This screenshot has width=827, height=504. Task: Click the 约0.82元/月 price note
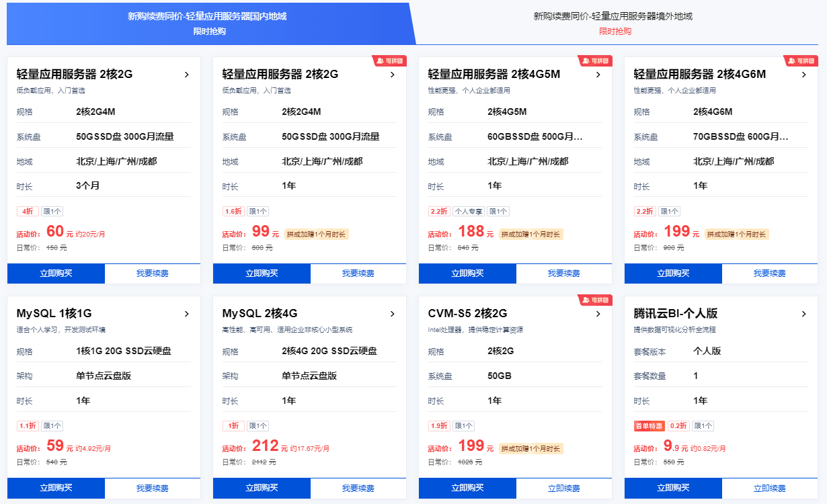(x=708, y=448)
